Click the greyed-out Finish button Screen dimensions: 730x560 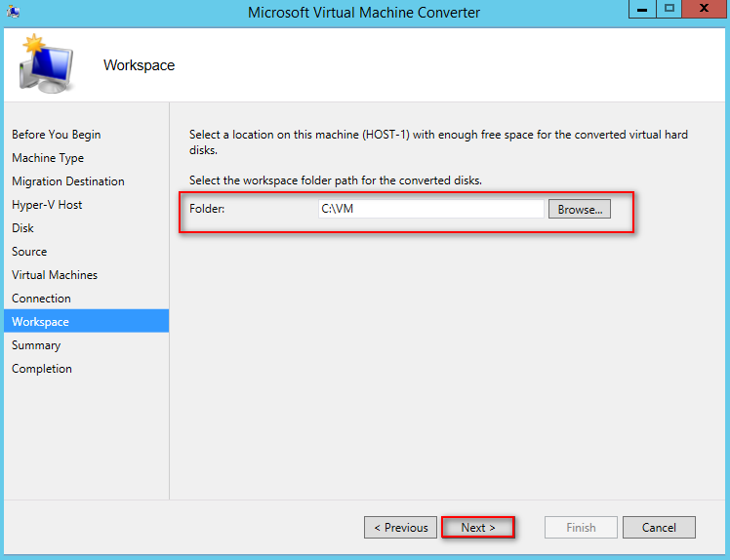coord(581,528)
